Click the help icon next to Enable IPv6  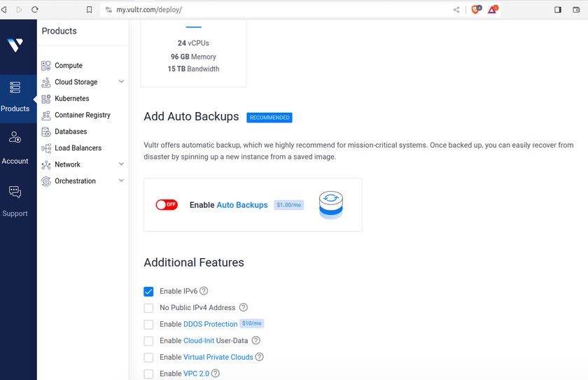(x=204, y=291)
